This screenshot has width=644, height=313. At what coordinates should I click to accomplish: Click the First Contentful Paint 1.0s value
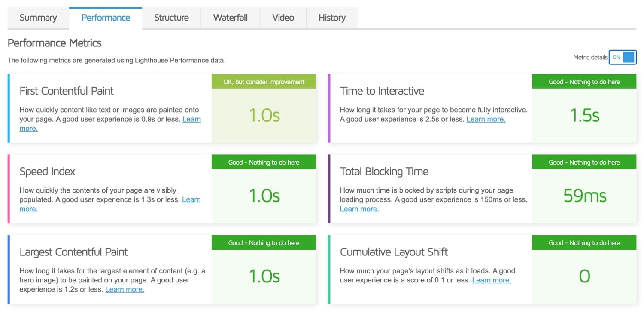pyautogui.click(x=264, y=116)
